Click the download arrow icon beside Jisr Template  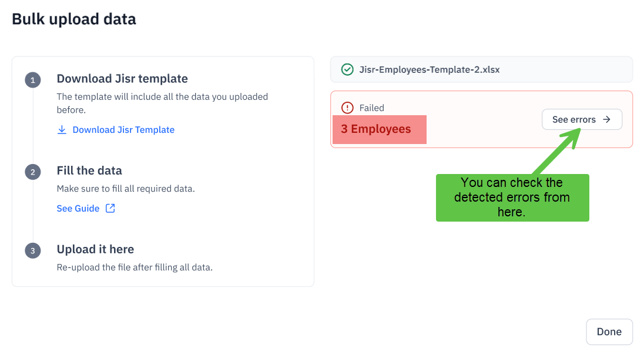tap(62, 130)
